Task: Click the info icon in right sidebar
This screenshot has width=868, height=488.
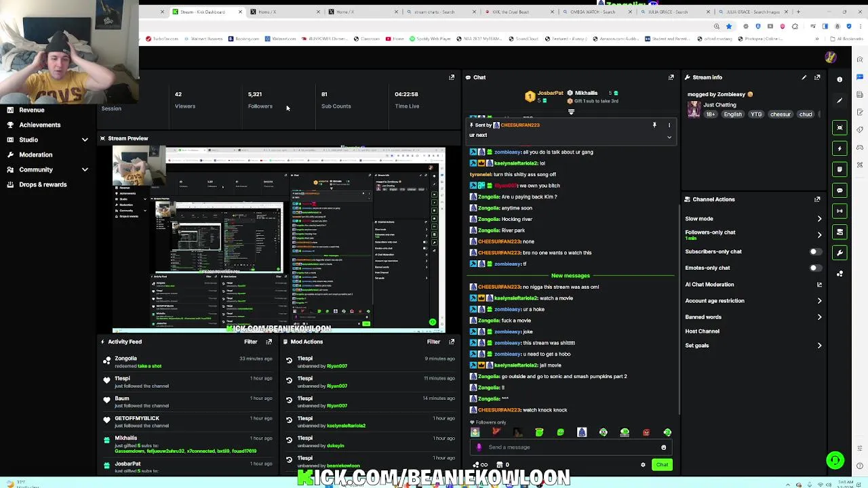Action: tap(840, 79)
